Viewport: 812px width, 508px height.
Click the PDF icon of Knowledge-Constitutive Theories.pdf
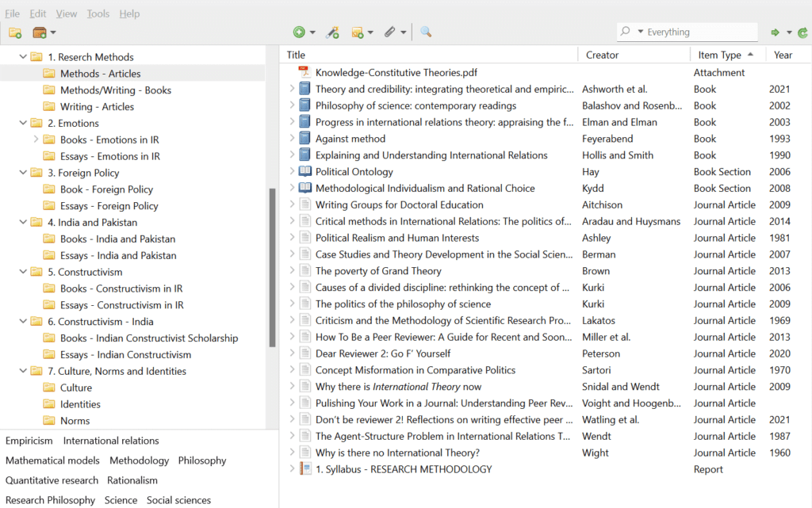coord(304,72)
